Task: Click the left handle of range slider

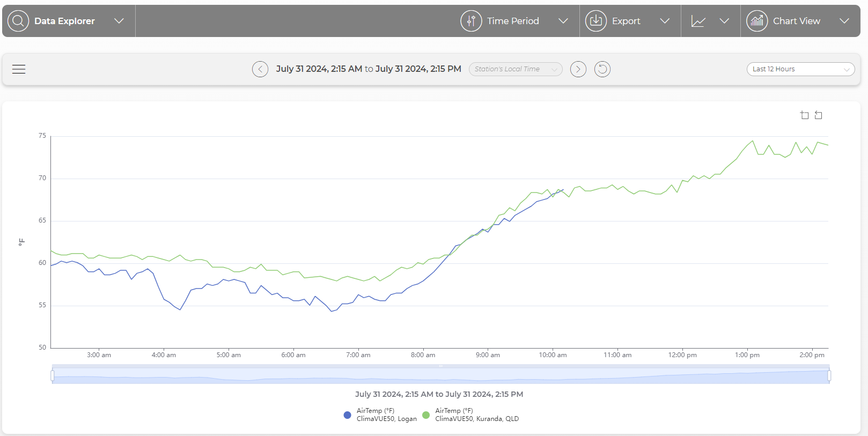Action: click(x=53, y=375)
